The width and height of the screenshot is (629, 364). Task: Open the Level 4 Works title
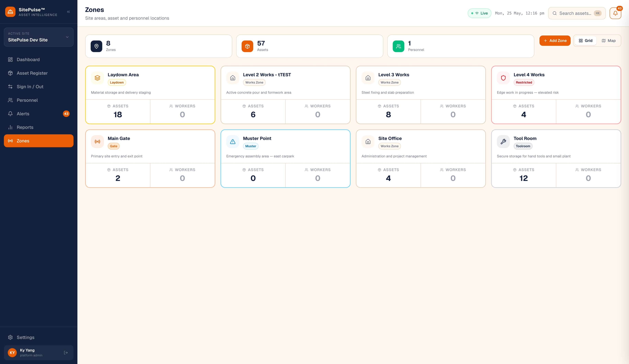pyautogui.click(x=529, y=75)
